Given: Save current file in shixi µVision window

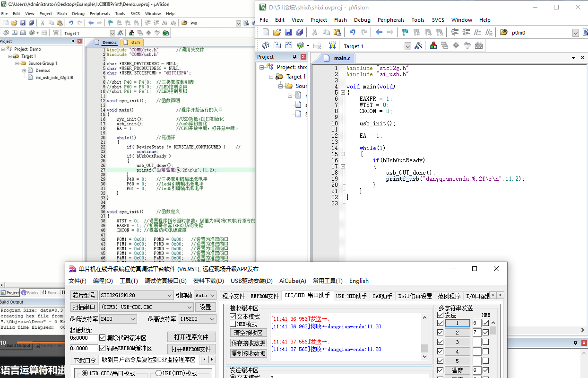Looking at the screenshot, I should pyautogui.click(x=288, y=32).
